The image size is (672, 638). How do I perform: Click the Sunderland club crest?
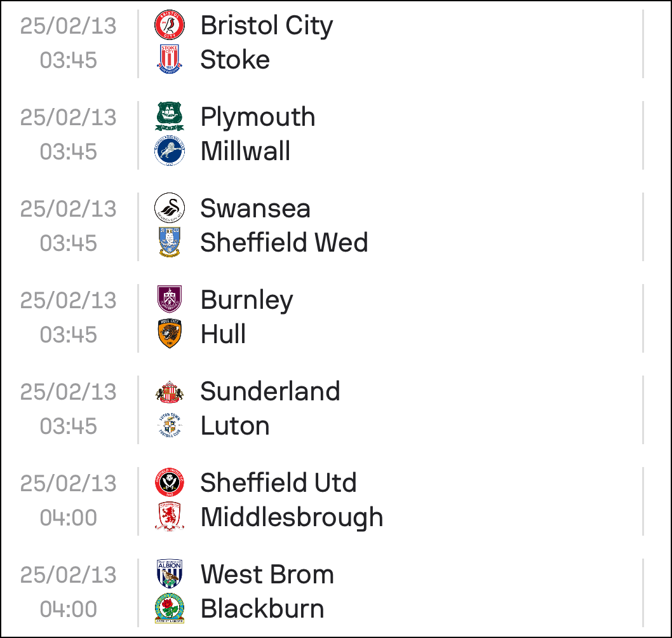170,391
